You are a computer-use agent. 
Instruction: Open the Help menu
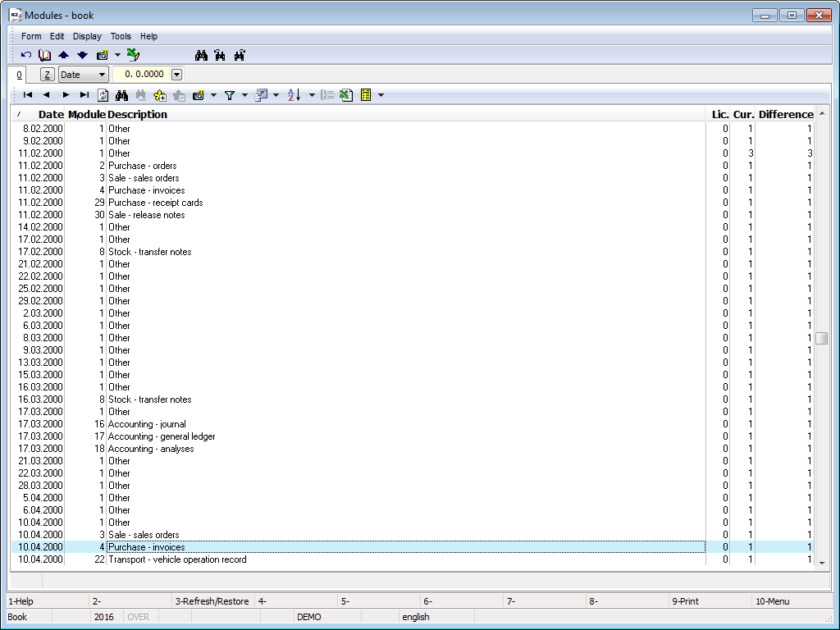pyautogui.click(x=149, y=36)
